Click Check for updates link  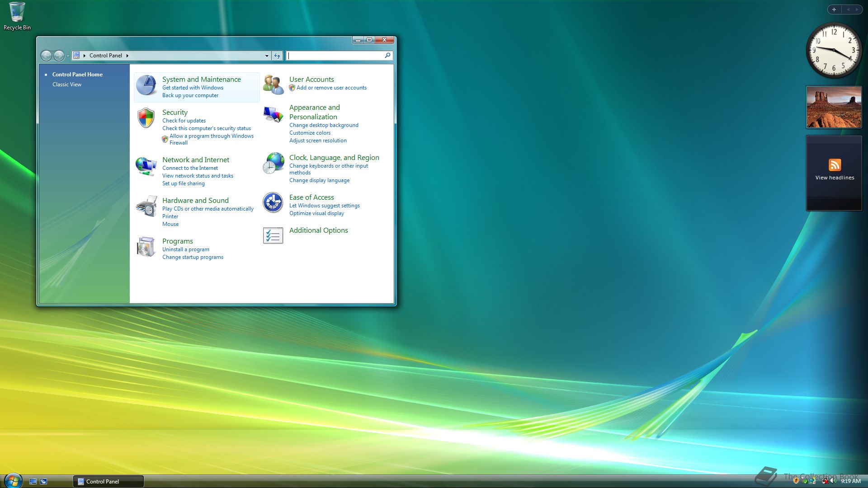[x=184, y=121]
